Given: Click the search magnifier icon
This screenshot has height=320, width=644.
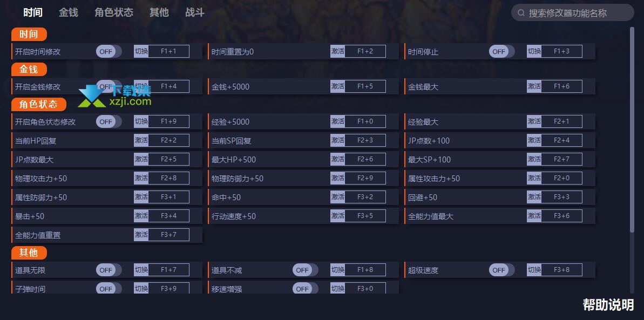Looking at the screenshot, I should click(521, 13).
